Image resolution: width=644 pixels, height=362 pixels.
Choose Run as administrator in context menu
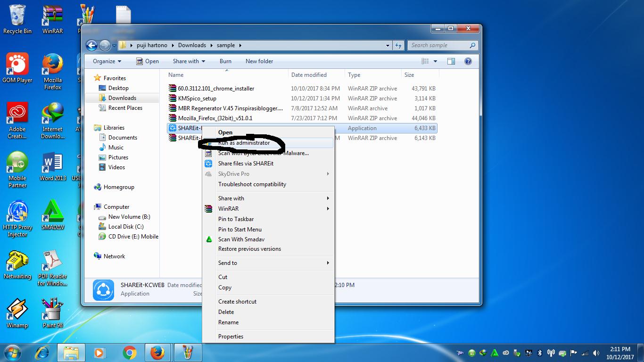point(268,143)
